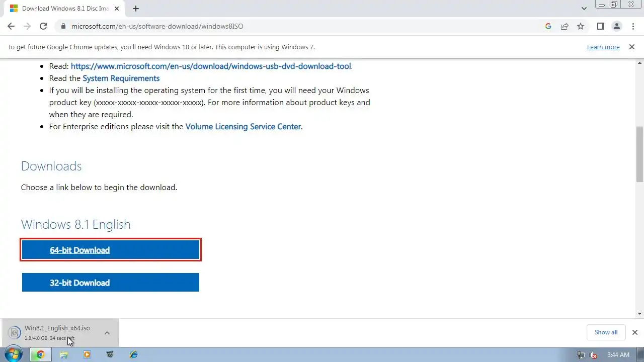Reload the current page

[43, 26]
